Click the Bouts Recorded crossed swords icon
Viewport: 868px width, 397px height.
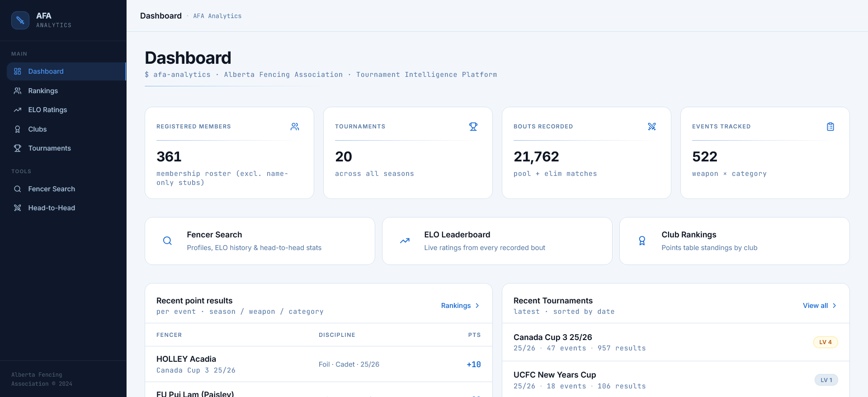[652, 127]
